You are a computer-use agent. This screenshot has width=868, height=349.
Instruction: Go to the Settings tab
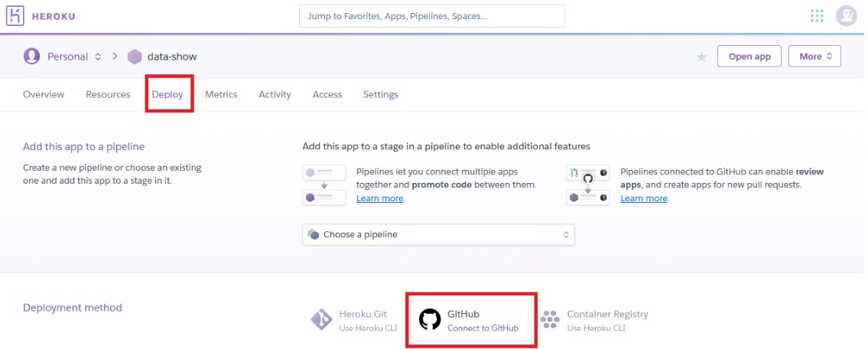tap(380, 94)
